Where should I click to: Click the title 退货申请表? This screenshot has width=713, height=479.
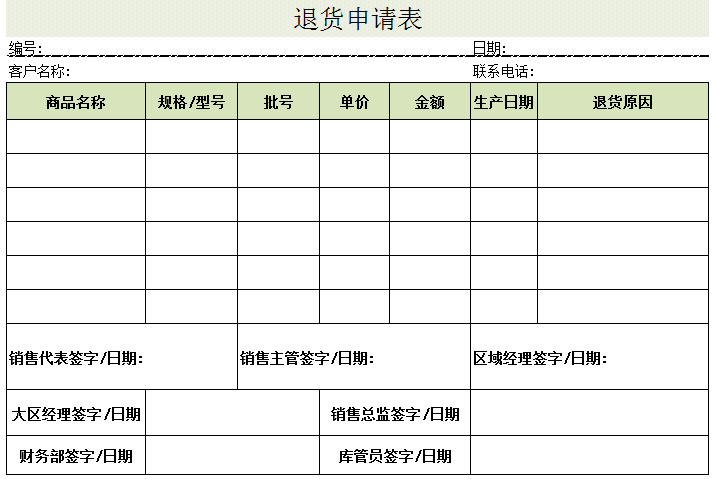coord(358,19)
